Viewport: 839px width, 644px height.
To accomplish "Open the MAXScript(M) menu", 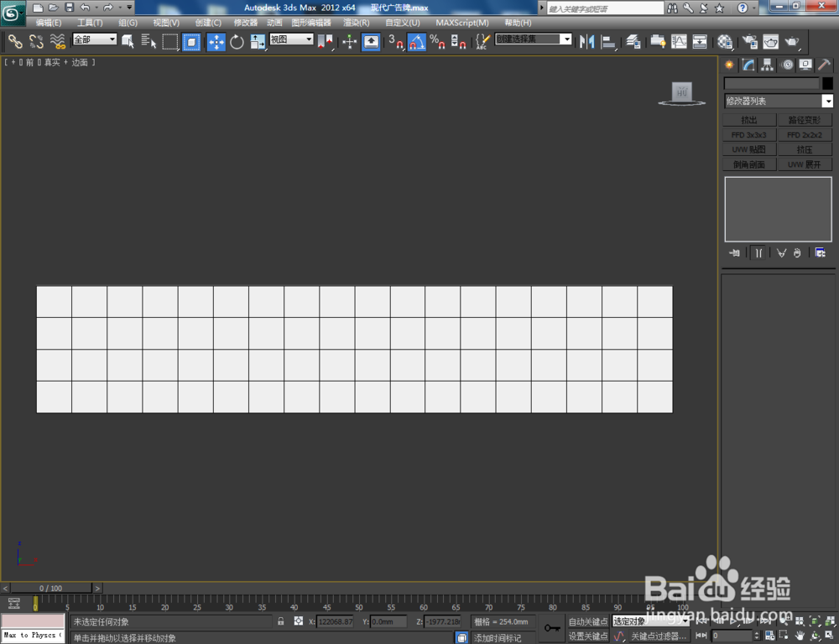I will pyautogui.click(x=462, y=23).
